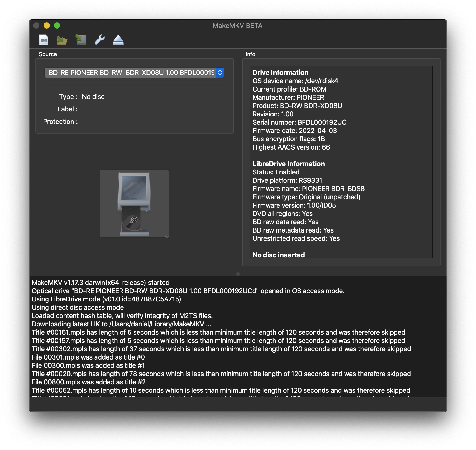Click log line about Title #00052.mpls skipped
Image resolution: width=476 pixels, height=450 pixels.
[x=221, y=390]
